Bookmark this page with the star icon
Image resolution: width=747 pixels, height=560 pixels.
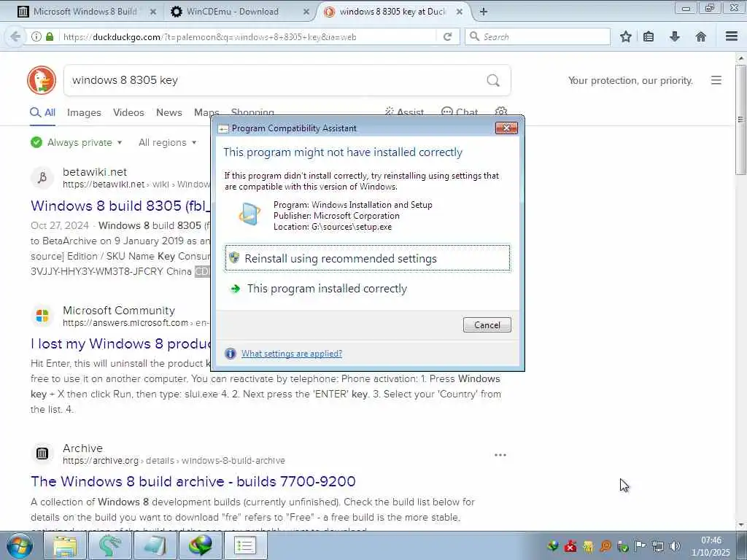(x=625, y=36)
